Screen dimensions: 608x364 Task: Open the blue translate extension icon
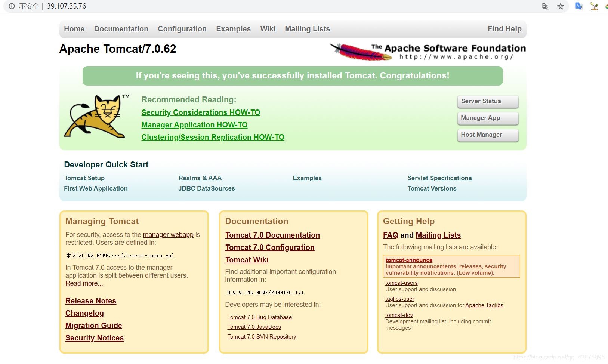(579, 6)
